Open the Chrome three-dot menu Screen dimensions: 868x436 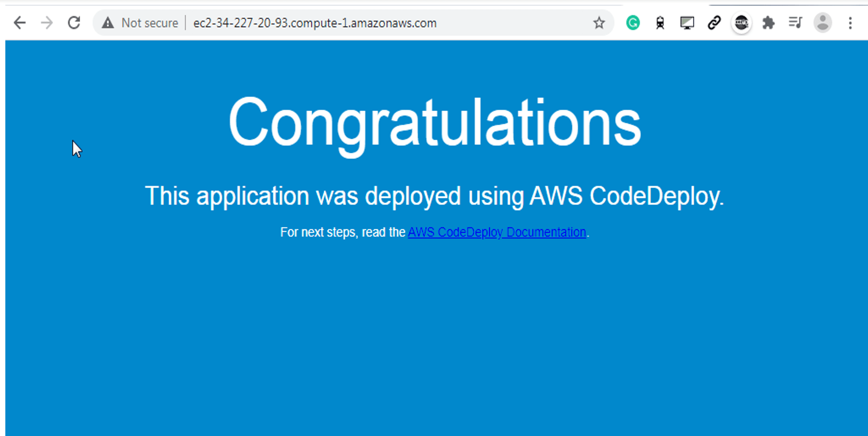tap(850, 23)
